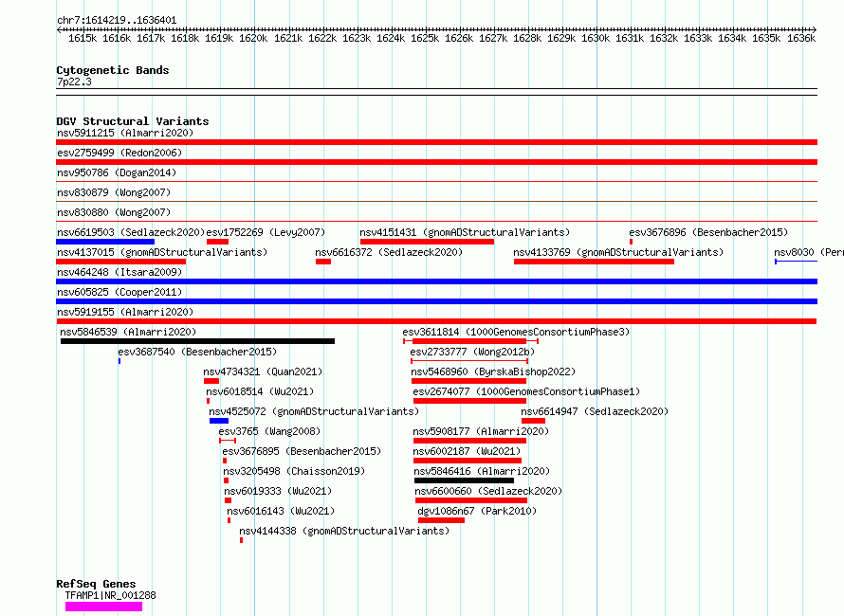
Task: Select red bar under nsv4734321 (Quan2021)
Action: pos(211,381)
